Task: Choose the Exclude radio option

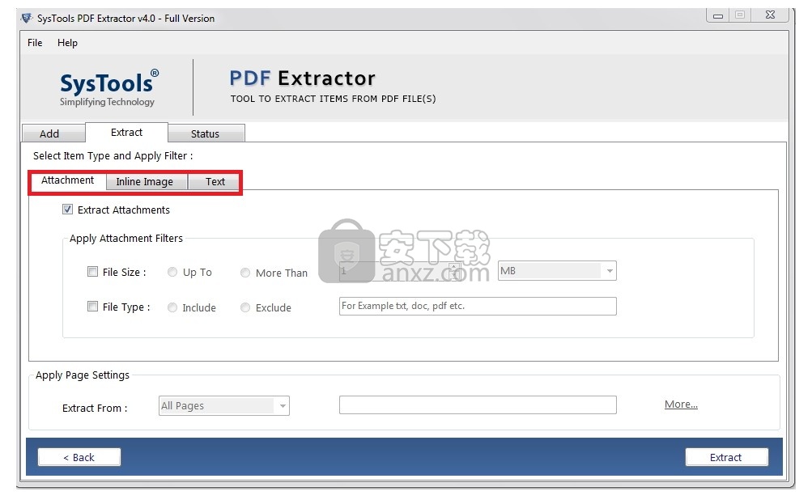Action: 245,307
